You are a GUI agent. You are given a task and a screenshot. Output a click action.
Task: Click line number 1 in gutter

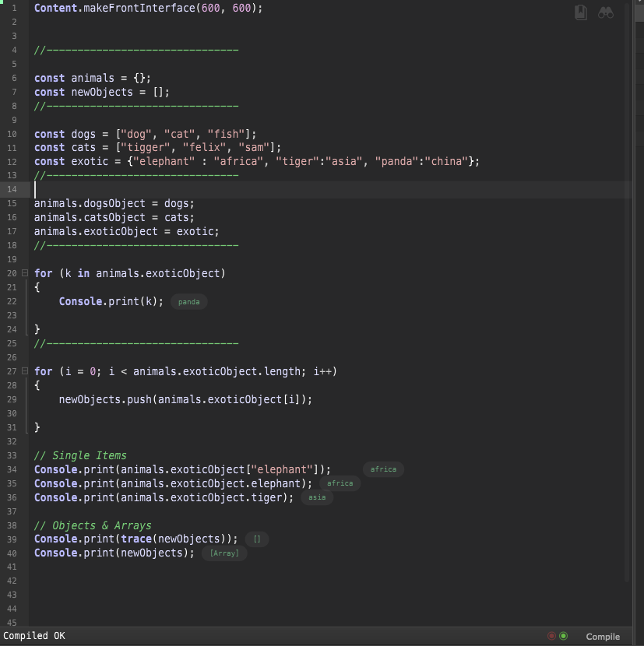click(14, 8)
